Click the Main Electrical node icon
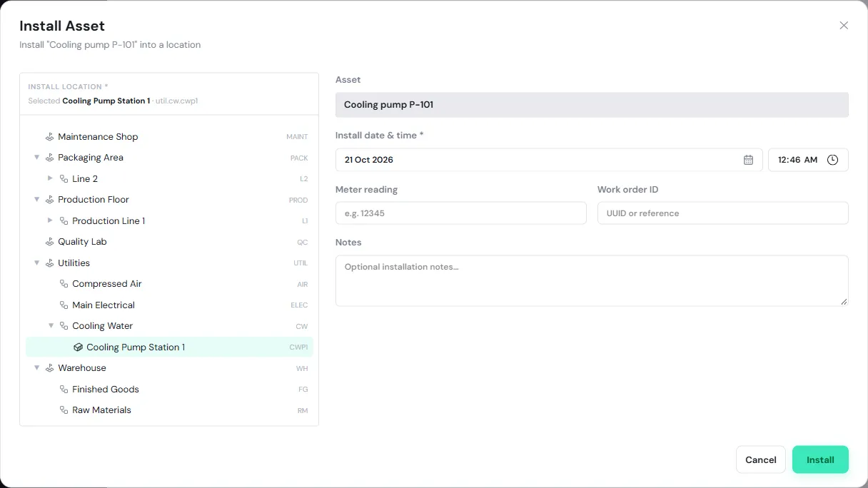Screen dimensions: 868x488 coord(64,305)
